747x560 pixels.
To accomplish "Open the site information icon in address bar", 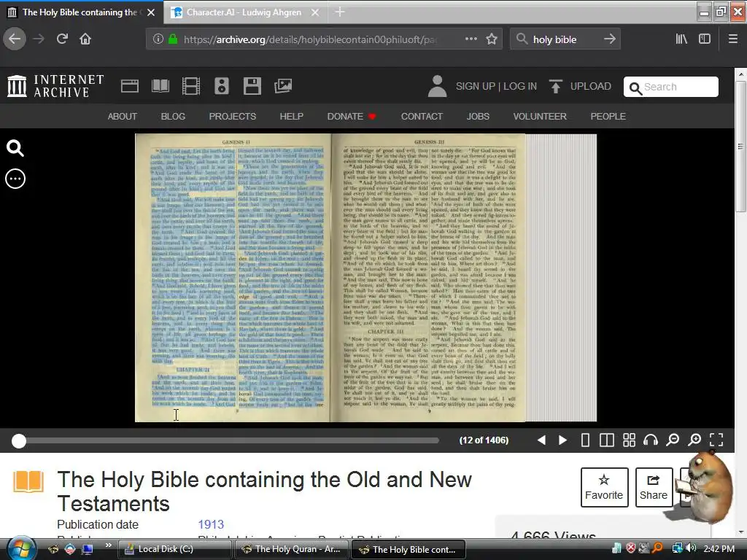I will pos(158,39).
